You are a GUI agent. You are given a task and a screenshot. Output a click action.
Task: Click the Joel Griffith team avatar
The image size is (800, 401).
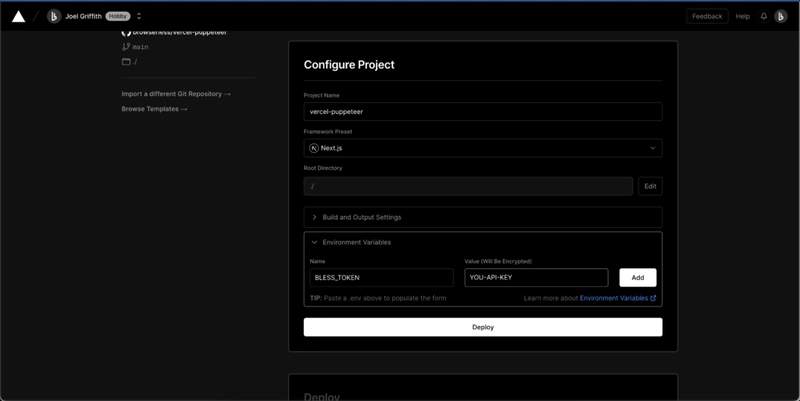pos(54,16)
